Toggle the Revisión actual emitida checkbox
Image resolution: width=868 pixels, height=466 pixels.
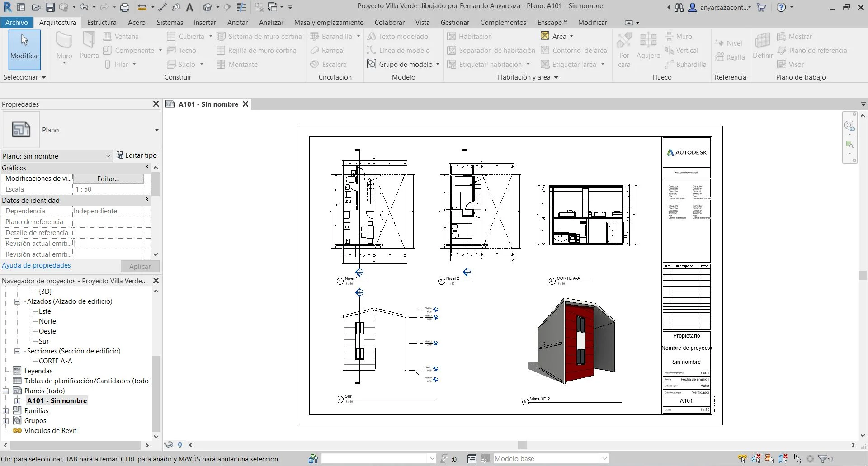coord(78,244)
